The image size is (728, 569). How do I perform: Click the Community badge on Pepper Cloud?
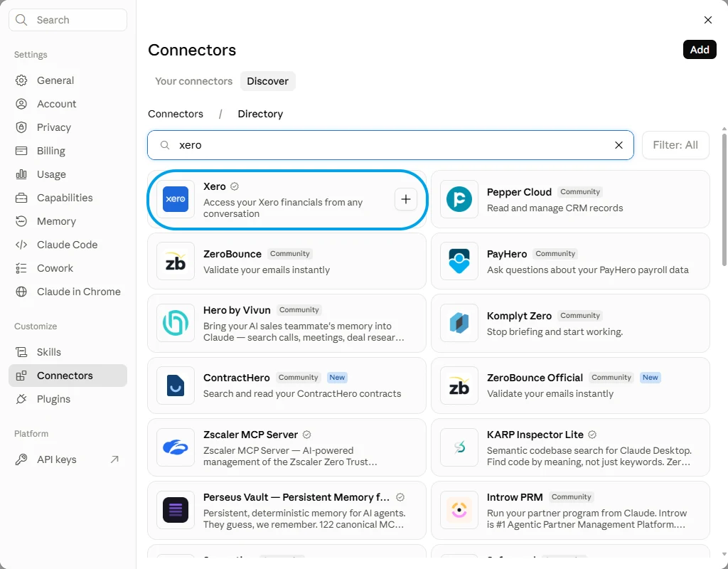coord(580,192)
